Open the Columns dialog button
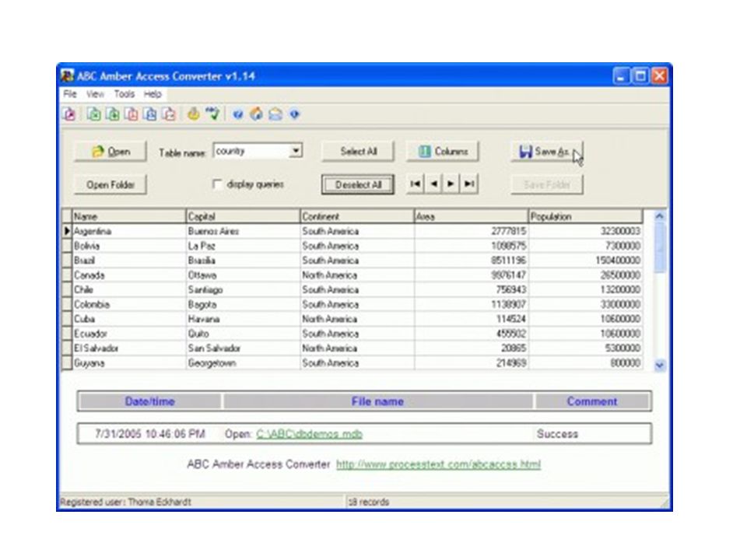The height and width of the screenshot is (560, 747). pos(443,152)
